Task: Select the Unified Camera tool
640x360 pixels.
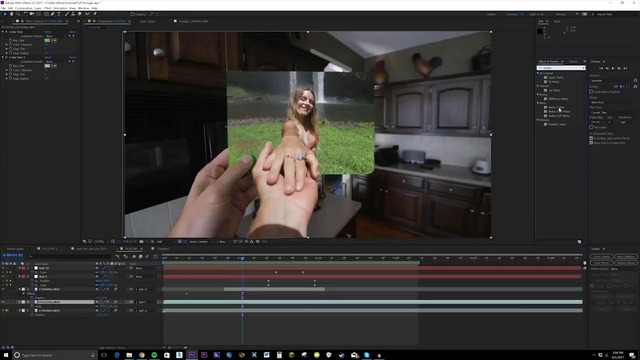Action: pyautogui.click(x=32, y=14)
